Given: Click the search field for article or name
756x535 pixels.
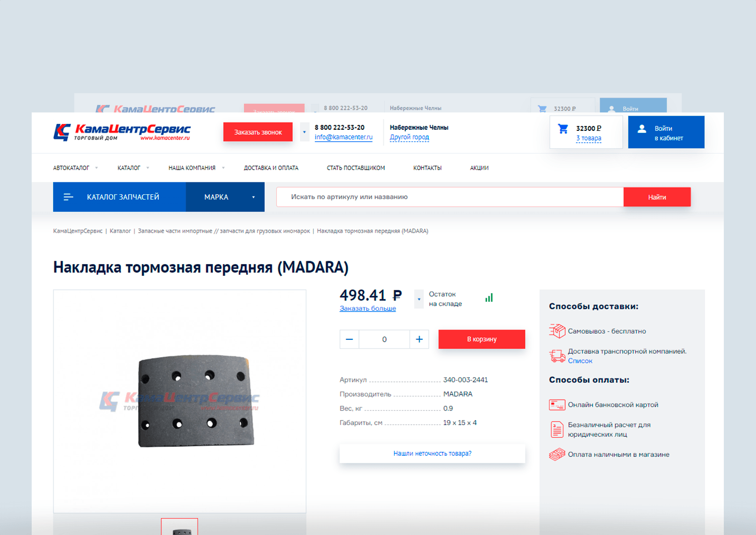Looking at the screenshot, I should click(450, 197).
